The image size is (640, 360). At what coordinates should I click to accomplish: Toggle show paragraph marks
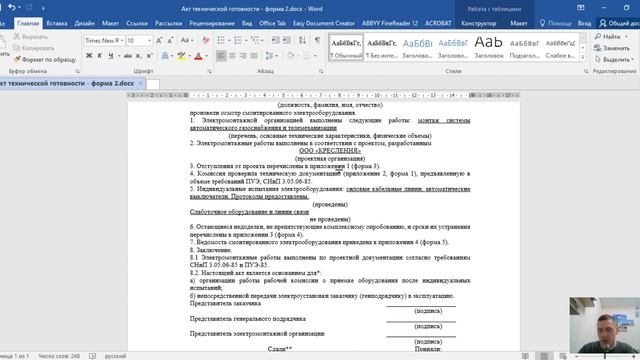click(x=317, y=40)
